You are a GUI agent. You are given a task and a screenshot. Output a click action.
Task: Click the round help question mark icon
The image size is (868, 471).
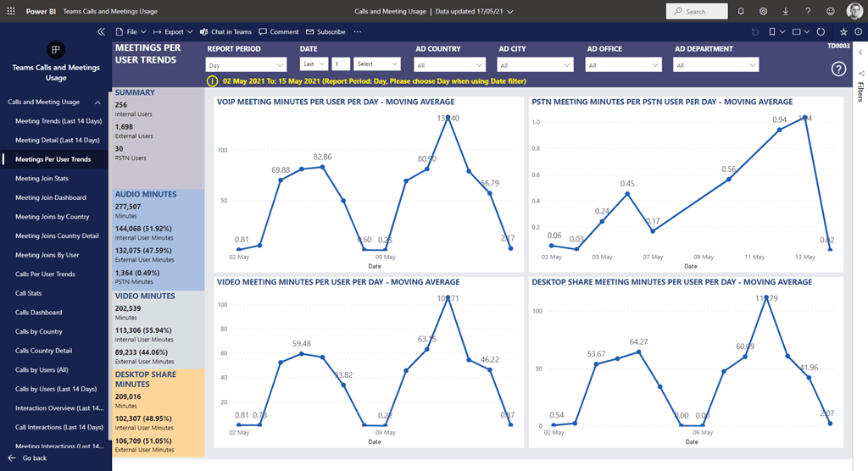[x=839, y=69]
